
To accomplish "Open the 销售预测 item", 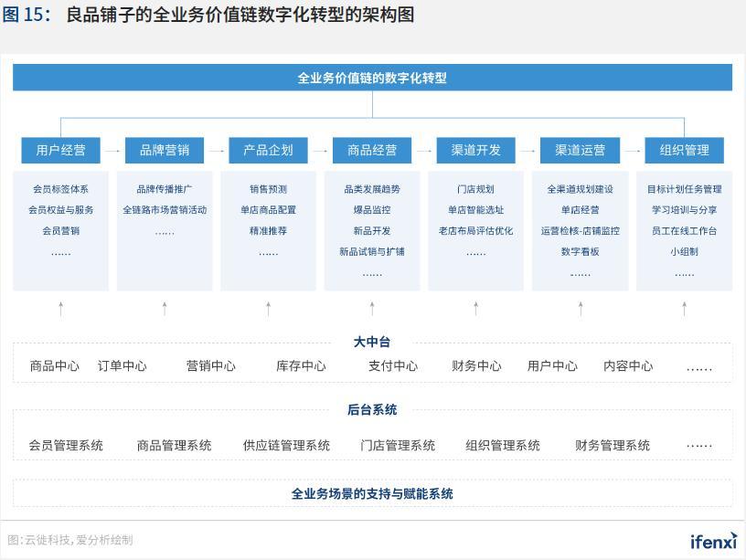I will 268,189.
